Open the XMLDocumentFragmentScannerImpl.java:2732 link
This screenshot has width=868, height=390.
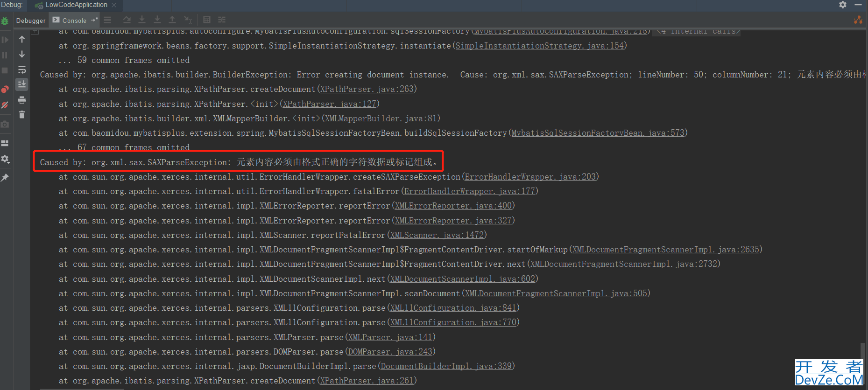pyautogui.click(x=623, y=264)
